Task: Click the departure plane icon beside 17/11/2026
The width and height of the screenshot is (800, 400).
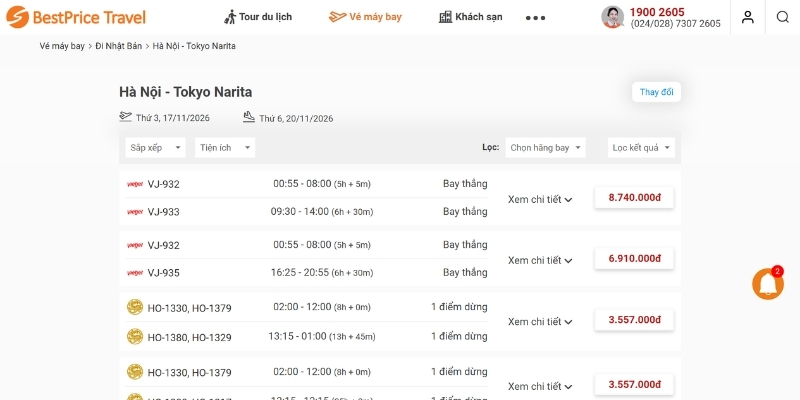Action: click(x=126, y=117)
